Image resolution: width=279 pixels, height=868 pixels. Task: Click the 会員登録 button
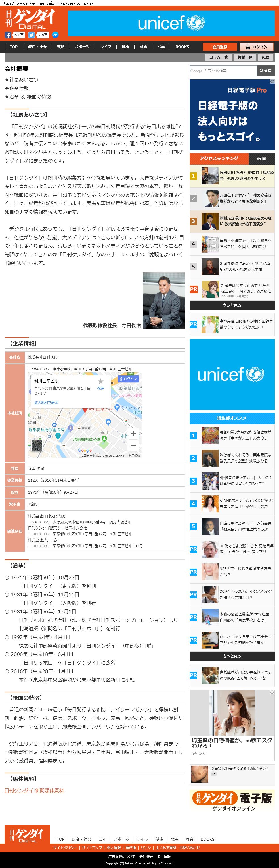(220, 47)
